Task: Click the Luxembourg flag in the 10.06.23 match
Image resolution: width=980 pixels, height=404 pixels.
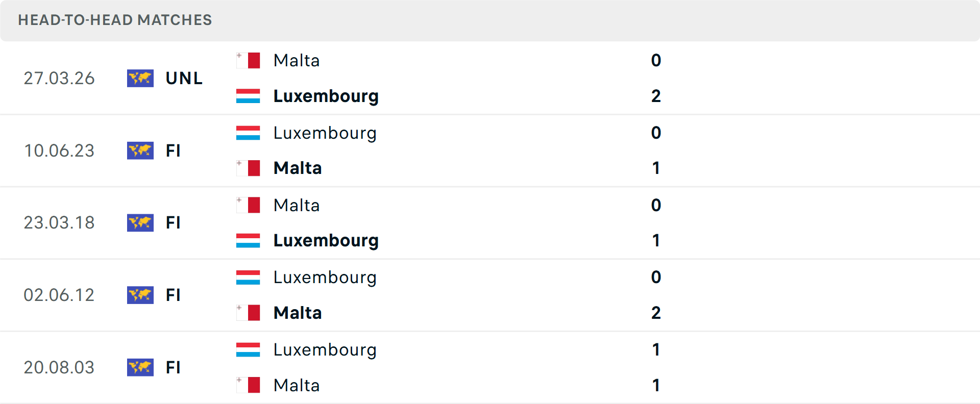Action: click(248, 133)
